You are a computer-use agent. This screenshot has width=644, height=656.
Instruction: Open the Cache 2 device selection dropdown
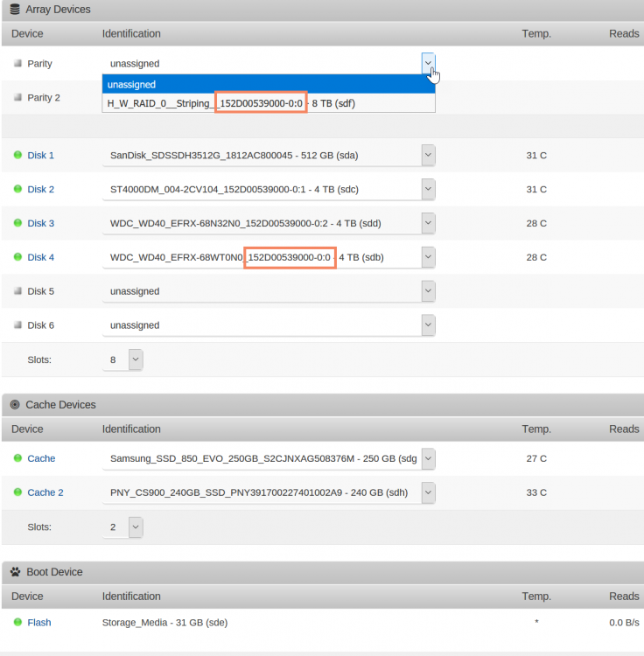coord(428,492)
